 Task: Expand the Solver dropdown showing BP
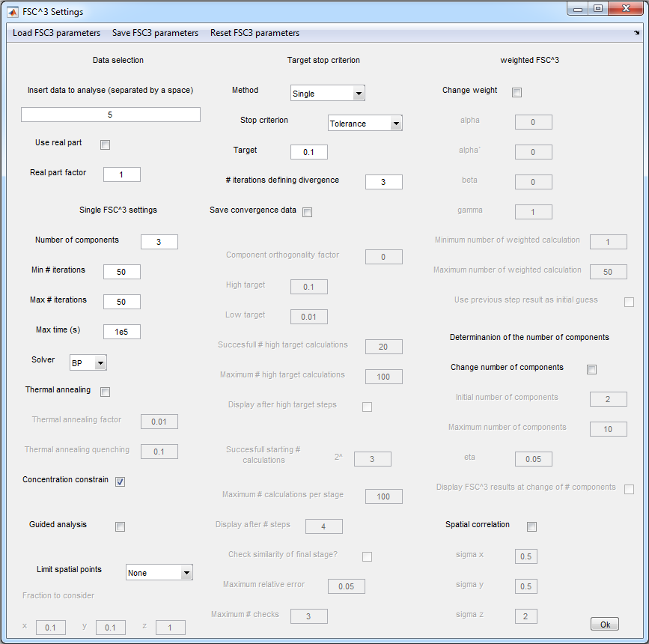[88, 362]
